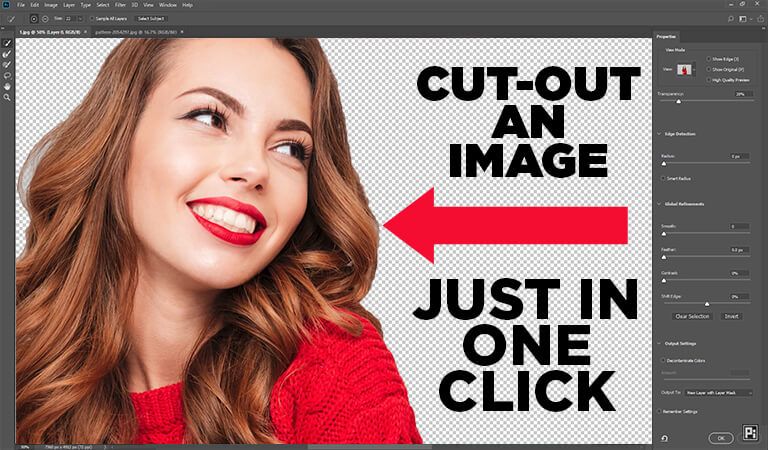Enable High Quality Preview

(x=708, y=80)
